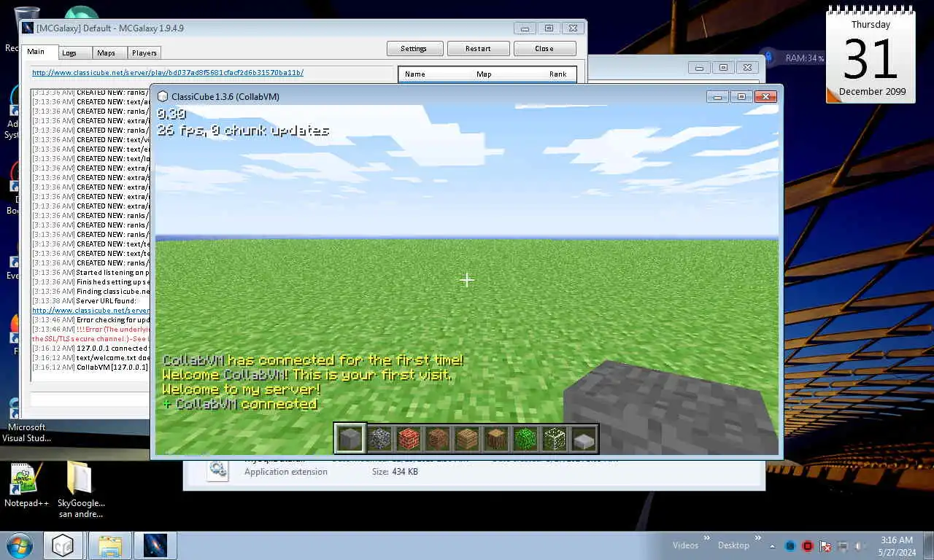Click log line 'Started listening on p'
The height and width of the screenshot is (560, 934).
pos(90,272)
